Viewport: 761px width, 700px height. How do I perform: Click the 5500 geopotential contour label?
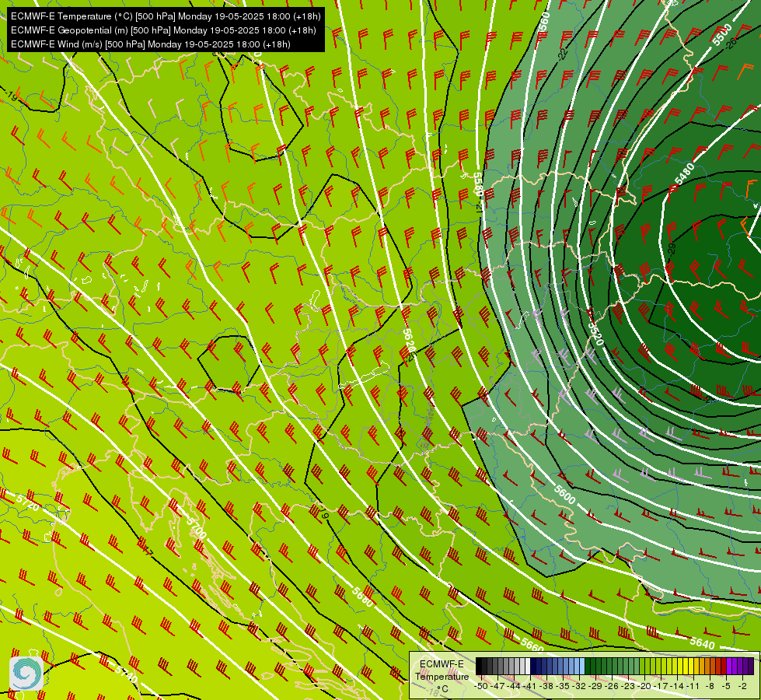click(721, 34)
